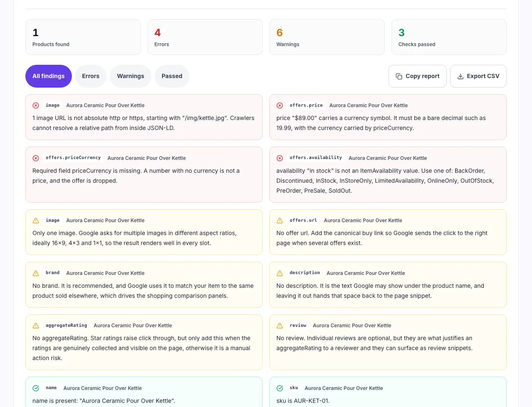Click the brand field tag
Image resolution: width=532 pixels, height=407 pixels.
click(x=53, y=273)
